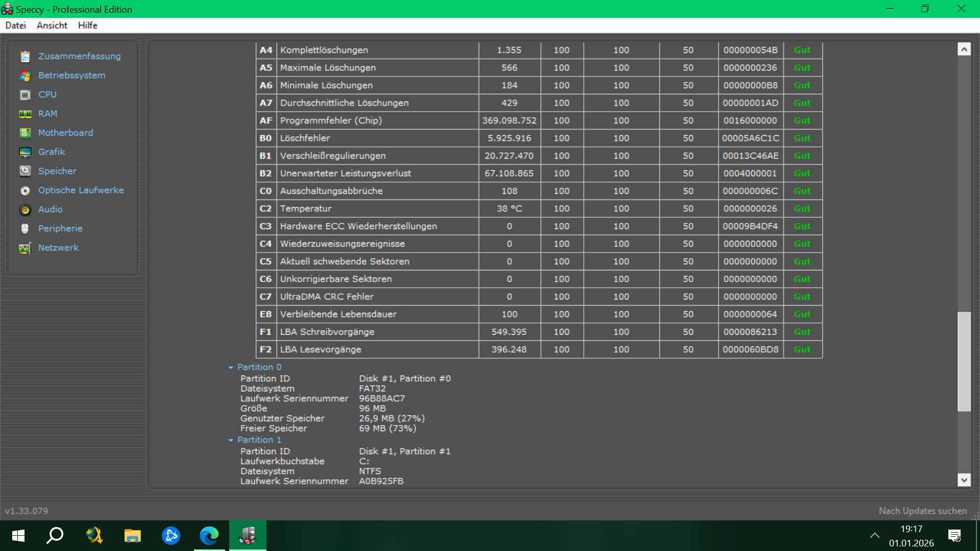This screenshot has width=980, height=551.
Task: Click the Betriebssystem sidebar link
Action: 71,75
